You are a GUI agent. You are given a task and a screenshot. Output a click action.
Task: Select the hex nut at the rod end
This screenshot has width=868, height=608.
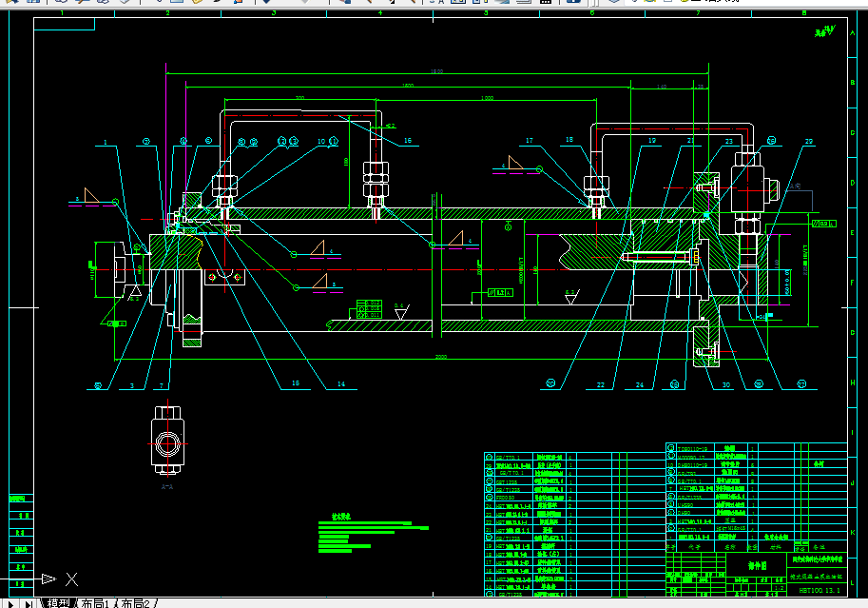120,269
